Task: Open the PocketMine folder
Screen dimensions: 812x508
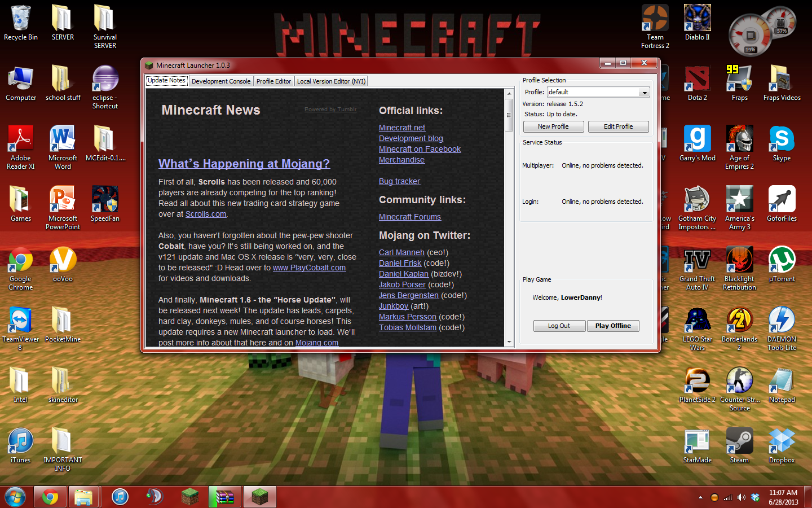Action: tap(63, 325)
